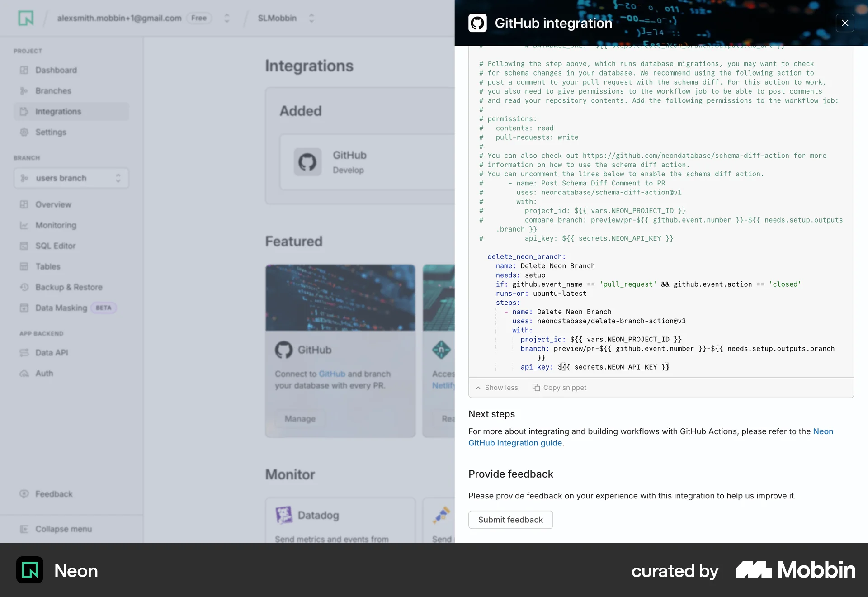Click the Data Masking icon
868x597 pixels.
[x=24, y=308]
